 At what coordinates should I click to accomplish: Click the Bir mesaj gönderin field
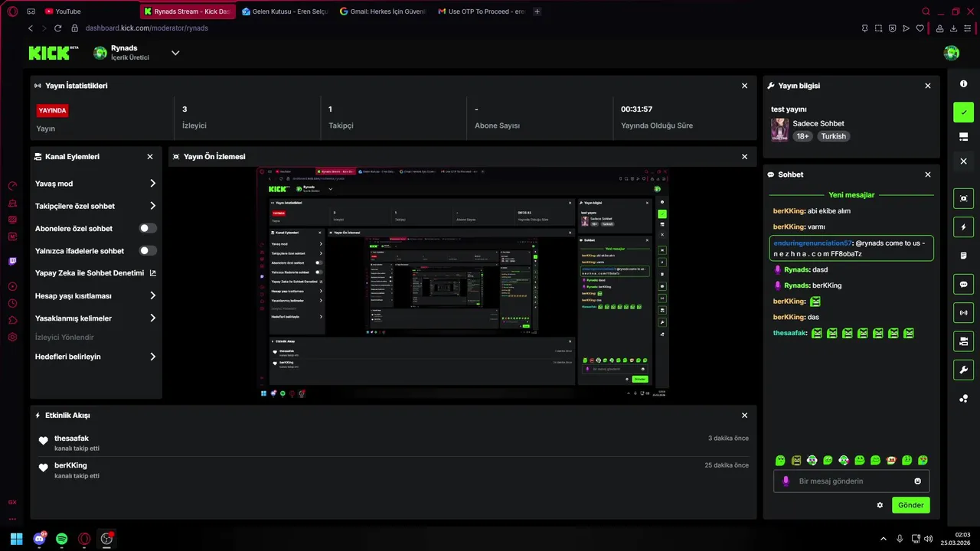[851, 481]
